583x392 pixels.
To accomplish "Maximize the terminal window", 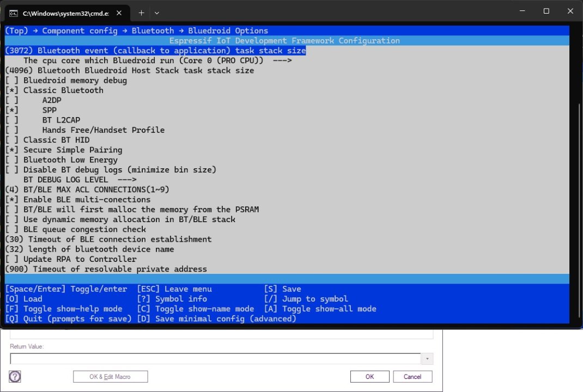I will coord(546,11).
